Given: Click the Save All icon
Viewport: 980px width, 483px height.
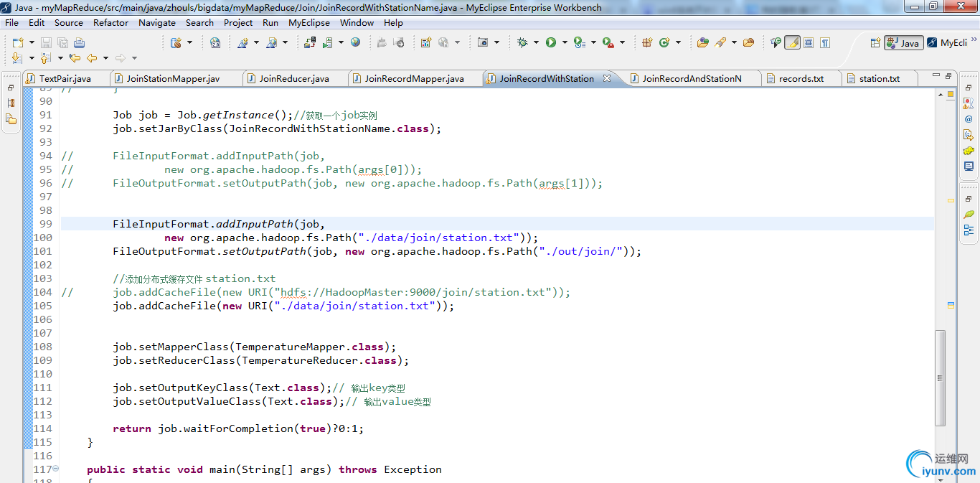Looking at the screenshot, I should 62,42.
